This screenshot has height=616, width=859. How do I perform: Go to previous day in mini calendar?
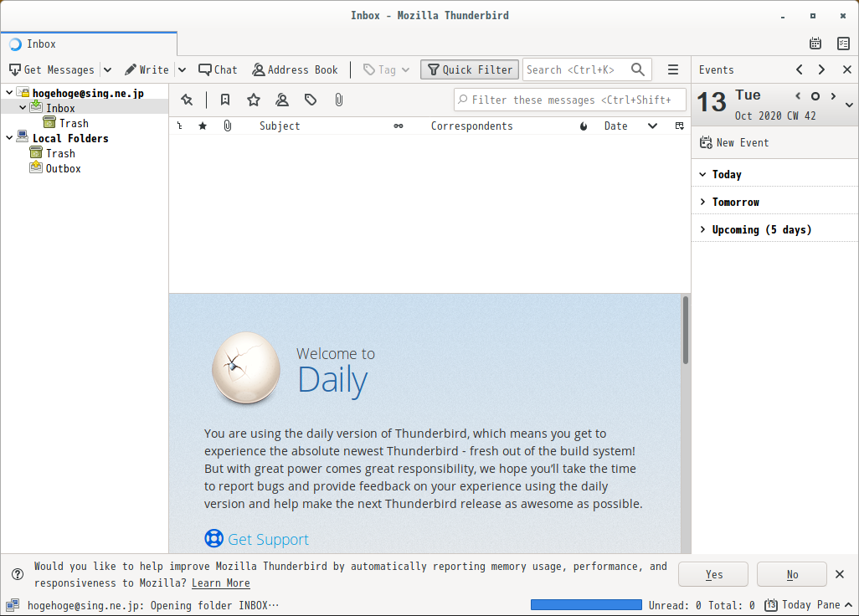[x=798, y=95]
